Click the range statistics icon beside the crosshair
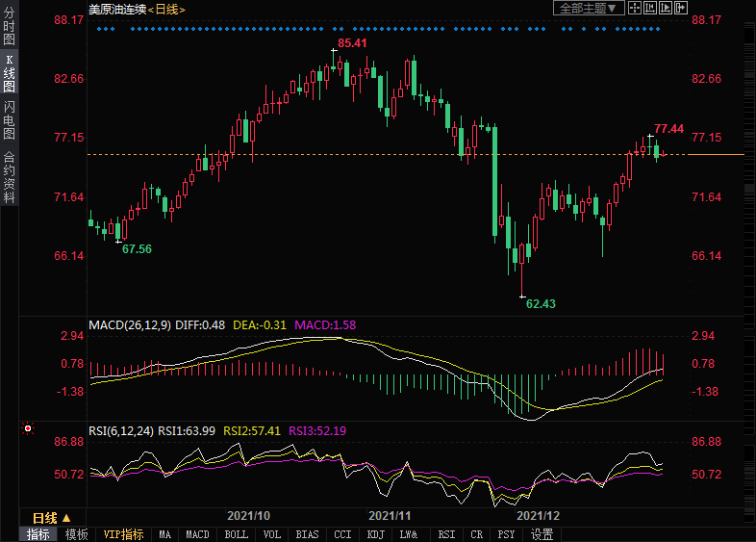The height and width of the screenshot is (542, 756). point(650,8)
